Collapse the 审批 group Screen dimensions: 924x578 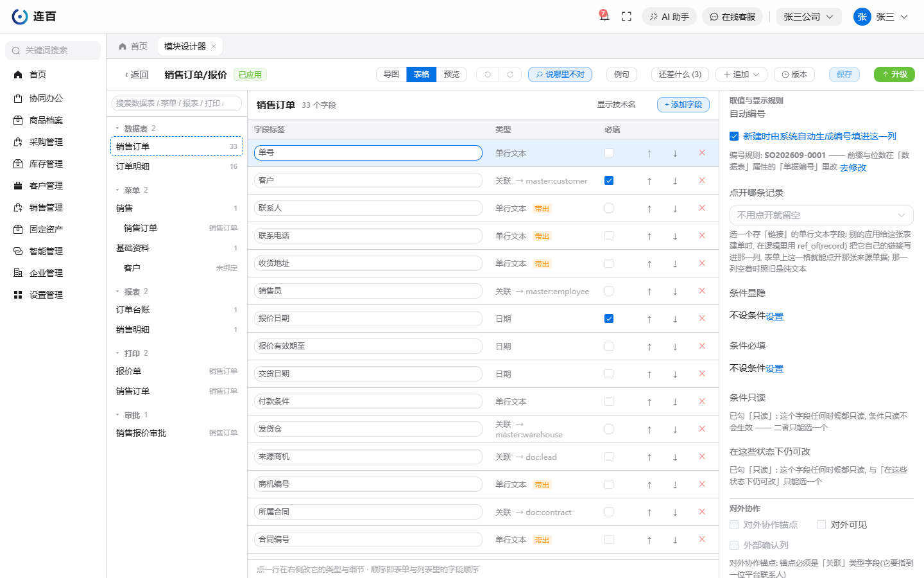(x=117, y=415)
